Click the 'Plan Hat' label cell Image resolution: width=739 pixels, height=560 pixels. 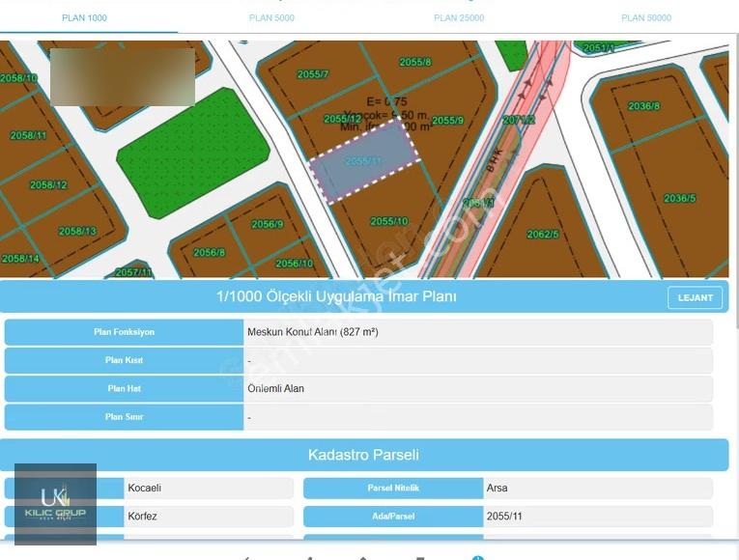124,388
